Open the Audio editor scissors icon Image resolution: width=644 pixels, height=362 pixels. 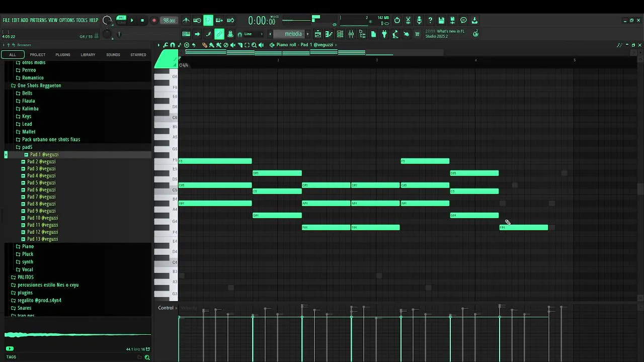tap(408, 21)
